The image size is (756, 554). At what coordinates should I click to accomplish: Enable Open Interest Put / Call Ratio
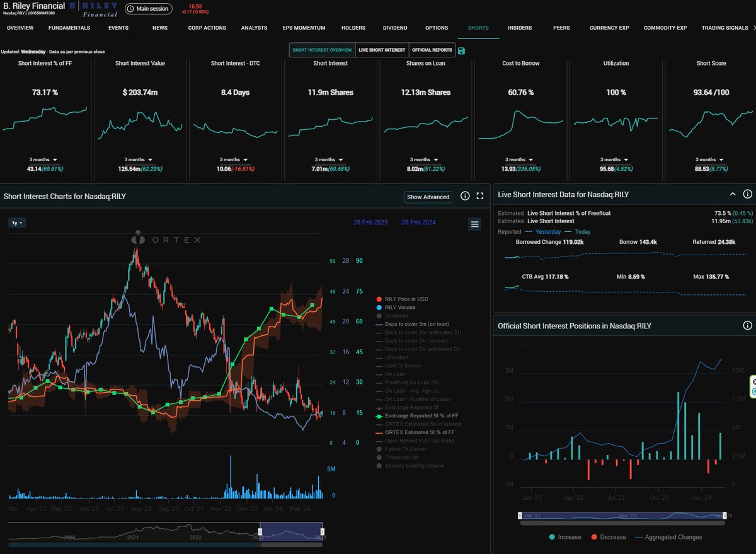click(414, 441)
